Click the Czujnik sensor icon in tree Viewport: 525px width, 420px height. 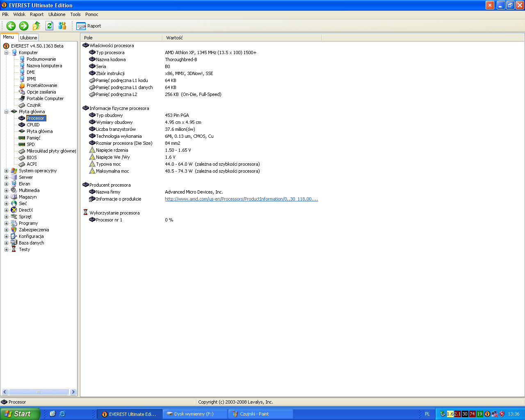point(22,105)
